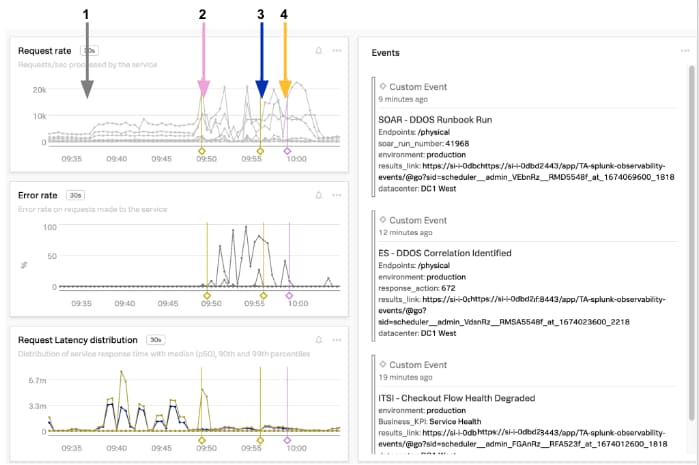Click the Request rate chart title
699x465 pixels.
pyautogui.click(x=45, y=51)
